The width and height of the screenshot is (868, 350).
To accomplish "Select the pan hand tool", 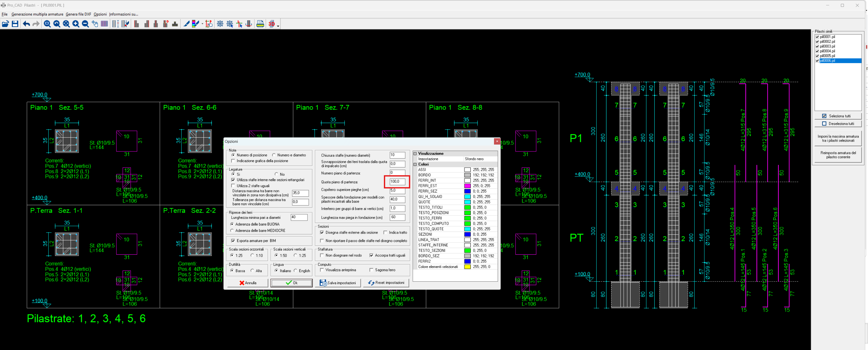I will tap(95, 24).
